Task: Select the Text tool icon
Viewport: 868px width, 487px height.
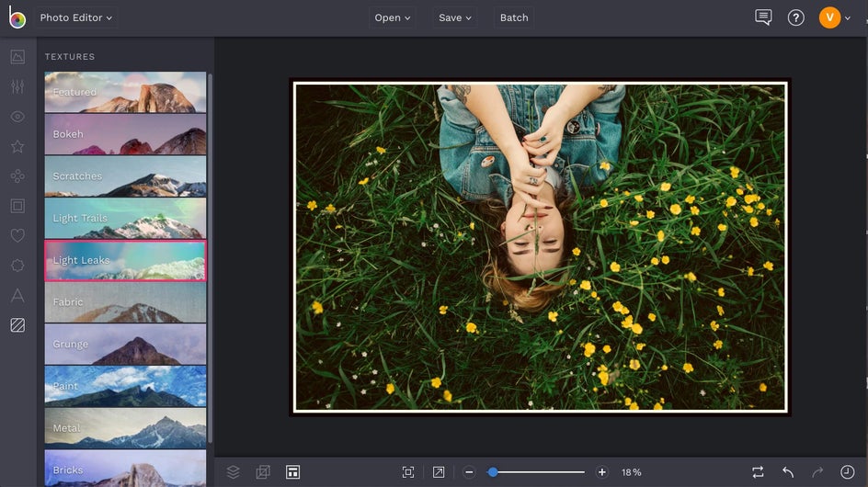Action: pos(17,295)
